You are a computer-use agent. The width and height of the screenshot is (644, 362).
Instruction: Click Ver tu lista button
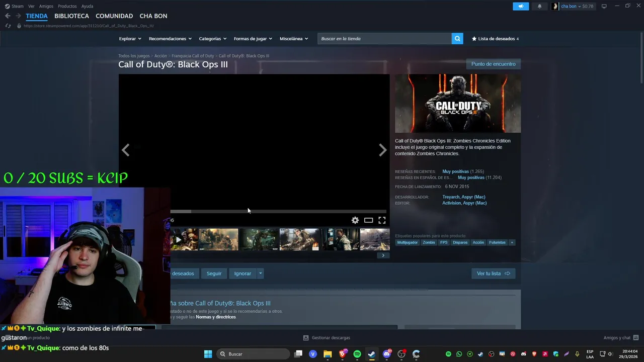point(493,274)
